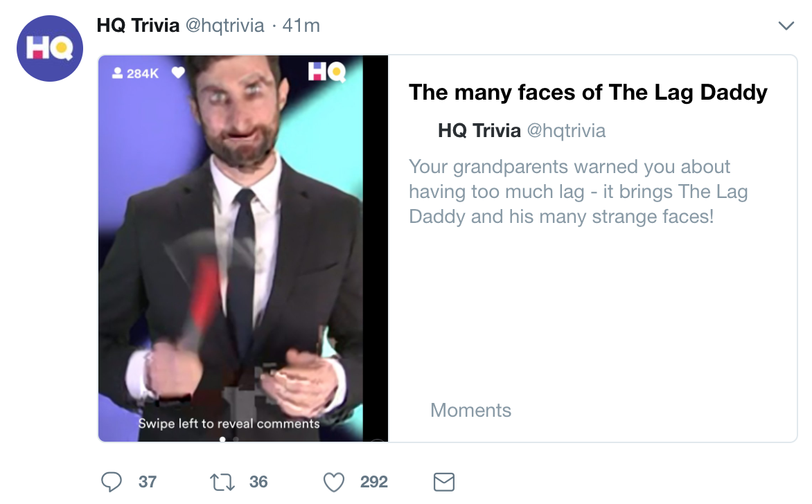Image resolution: width=812 pixels, height=504 pixels.
Task: Like the tweet with the outlined heart
Action: [334, 482]
